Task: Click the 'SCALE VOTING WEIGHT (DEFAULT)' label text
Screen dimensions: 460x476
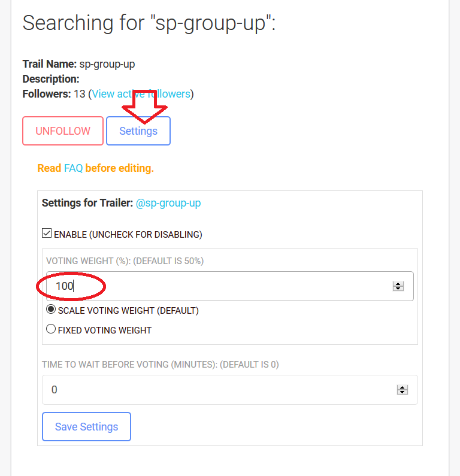Action: (128, 311)
